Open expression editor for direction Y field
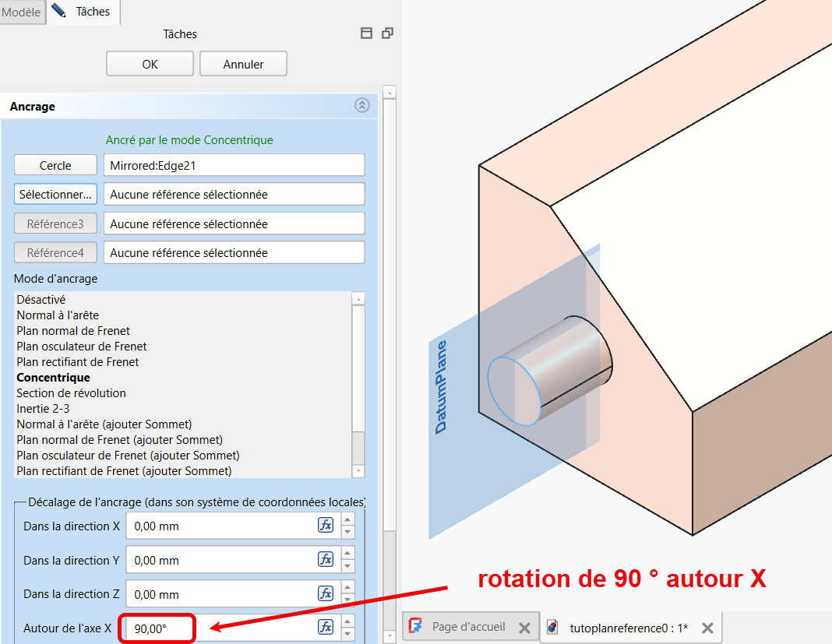 (326, 559)
